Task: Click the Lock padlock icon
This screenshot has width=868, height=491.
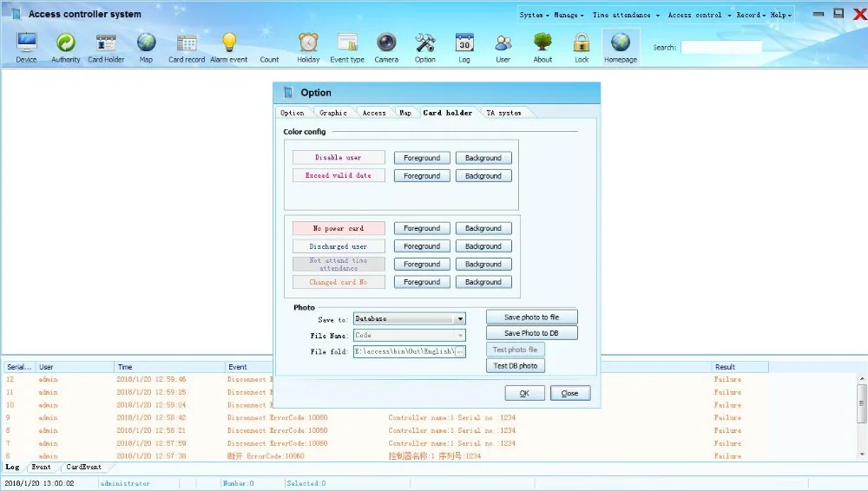Action: [x=582, y=47]
